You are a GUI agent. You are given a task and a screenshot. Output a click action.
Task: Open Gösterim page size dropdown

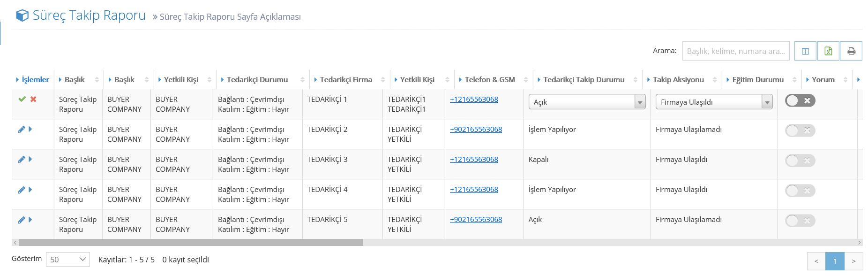(x=68, y=260)
